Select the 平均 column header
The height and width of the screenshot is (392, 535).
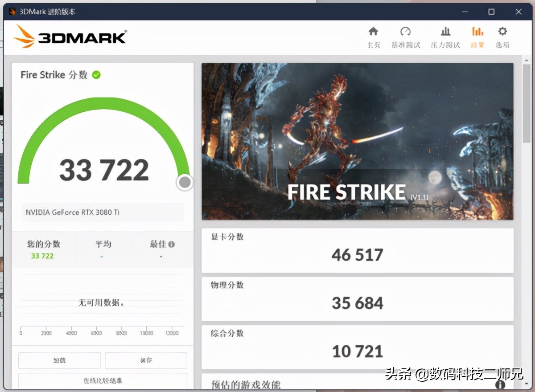[x=103, y=244]
